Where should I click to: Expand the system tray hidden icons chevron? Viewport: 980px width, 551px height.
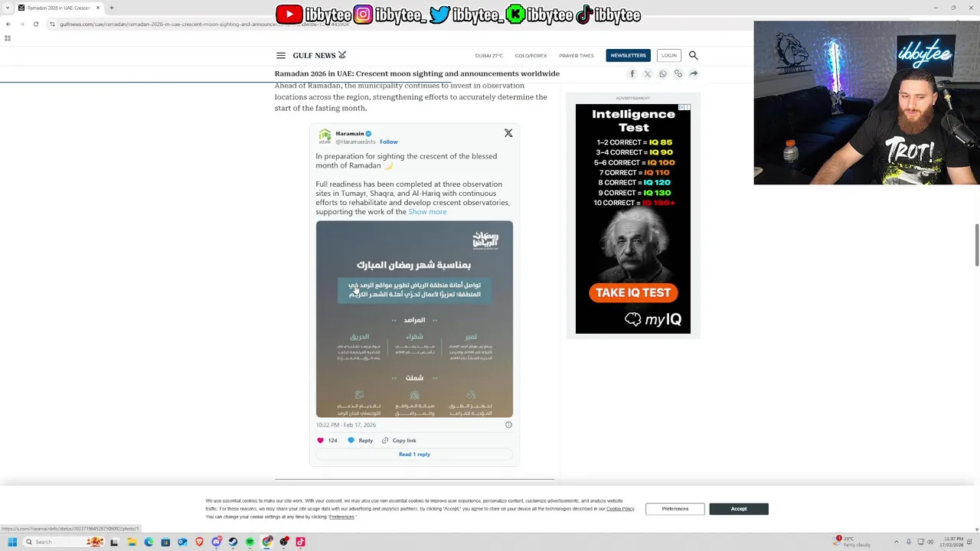point(897,542)
